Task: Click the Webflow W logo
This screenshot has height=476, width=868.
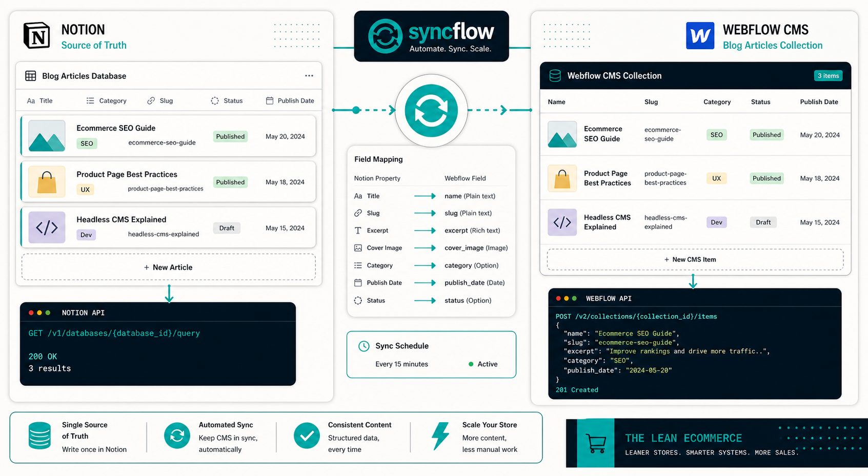Action: pos(700,36)
